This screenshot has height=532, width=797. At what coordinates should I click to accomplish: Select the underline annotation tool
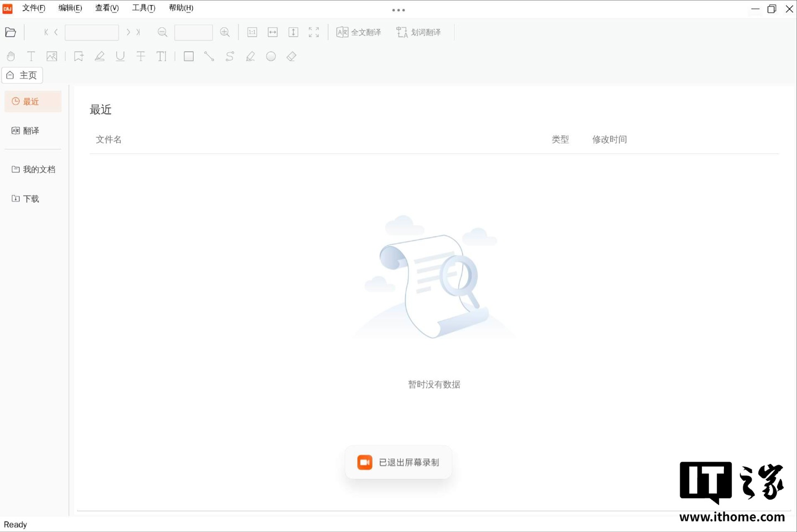(x=120, y=56)
